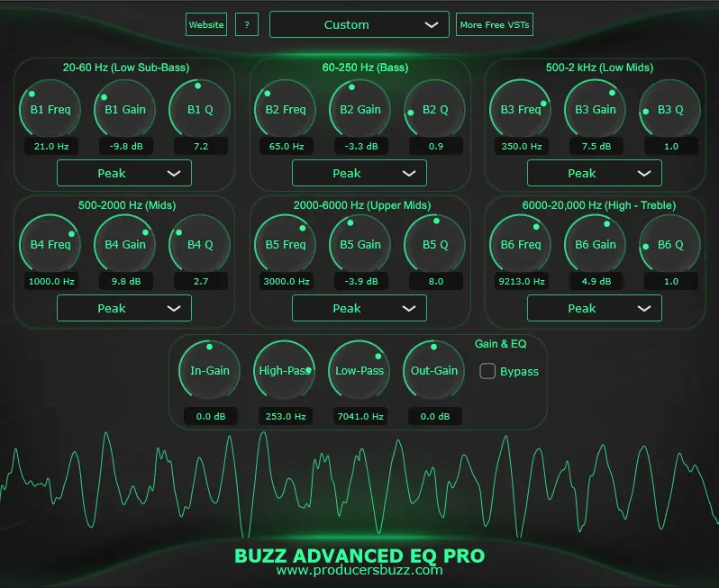Screen dimensions: 719x588
Task: Click the 4.9 dB value field
Action: tap(596, 281)
